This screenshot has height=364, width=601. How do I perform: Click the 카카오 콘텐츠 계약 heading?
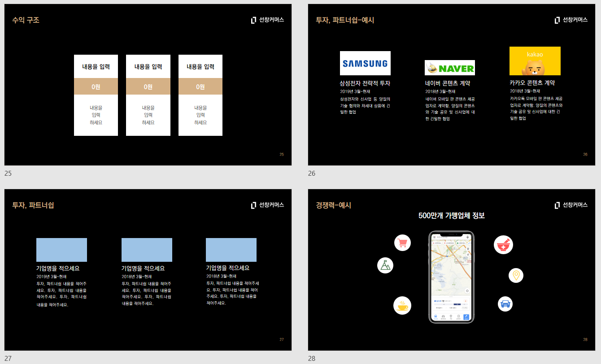532,83
